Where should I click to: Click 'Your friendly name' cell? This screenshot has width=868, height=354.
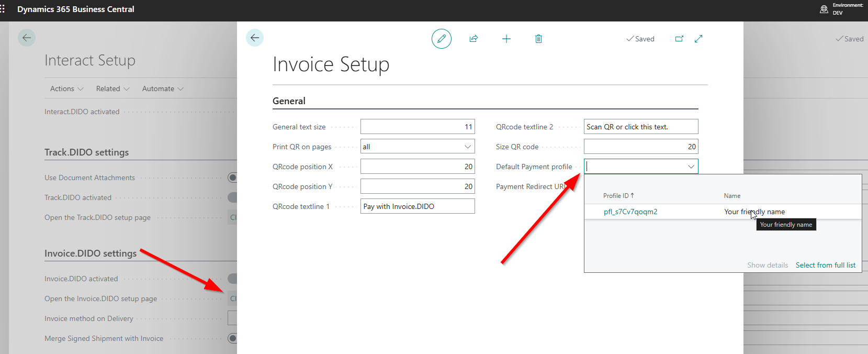point(754,212)
